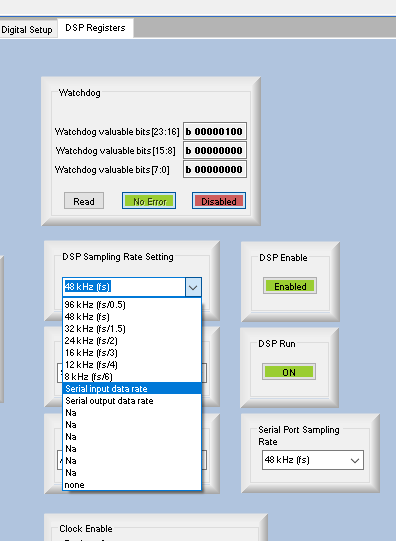
Task: Choose 12 kHz (fs/4) option
Action: pyautogui.click(x=132, y=365)
